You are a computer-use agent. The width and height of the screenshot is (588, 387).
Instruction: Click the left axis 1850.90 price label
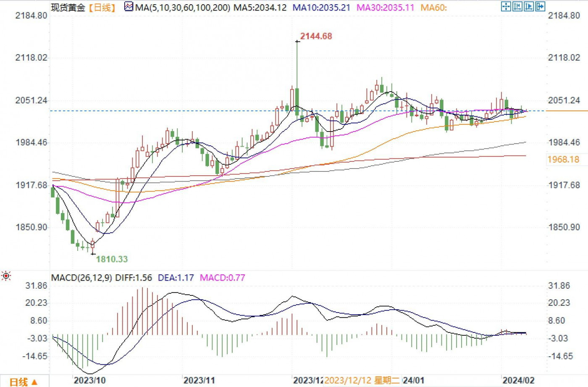click(31, 227)
